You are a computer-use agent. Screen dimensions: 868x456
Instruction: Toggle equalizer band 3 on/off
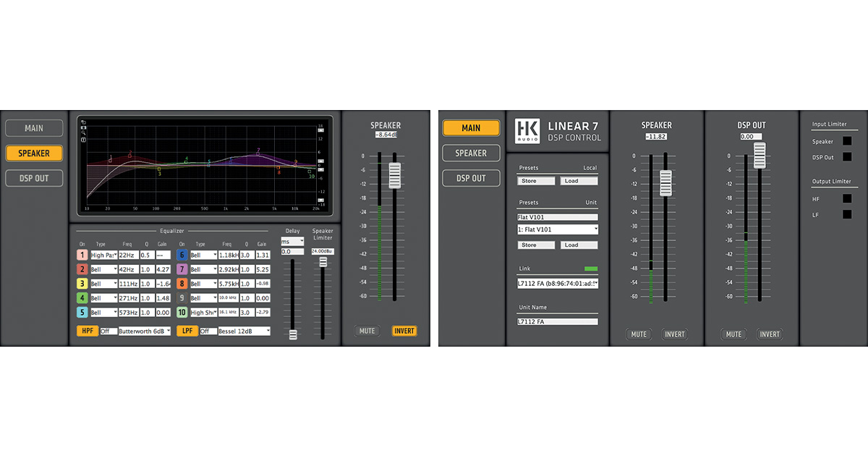tap(82, 284)
